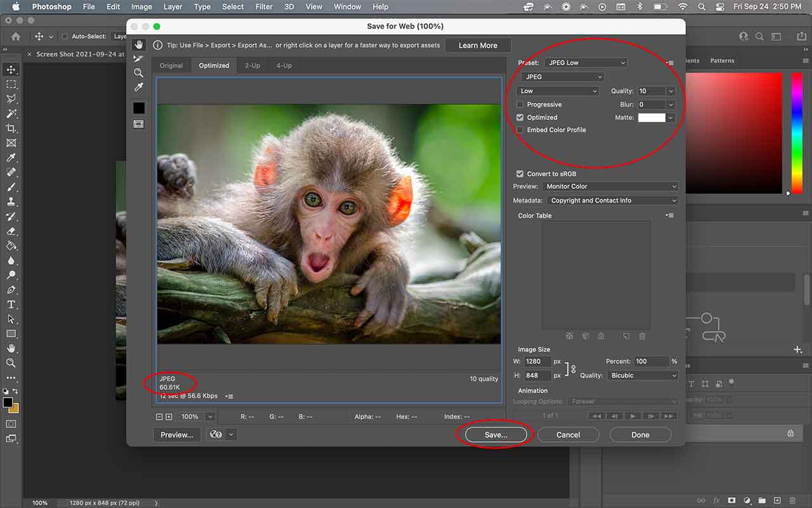Select the Paint Bucket tool

pyautogui.click(x=11, y=246)
